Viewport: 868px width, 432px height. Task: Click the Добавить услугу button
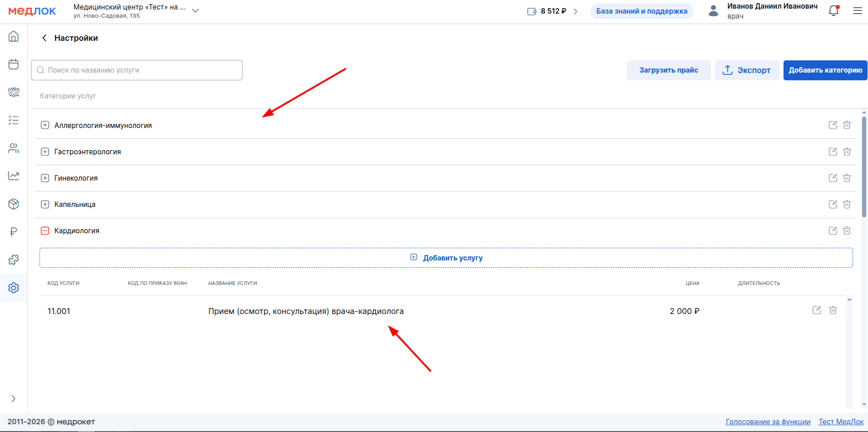click(446, 258)
